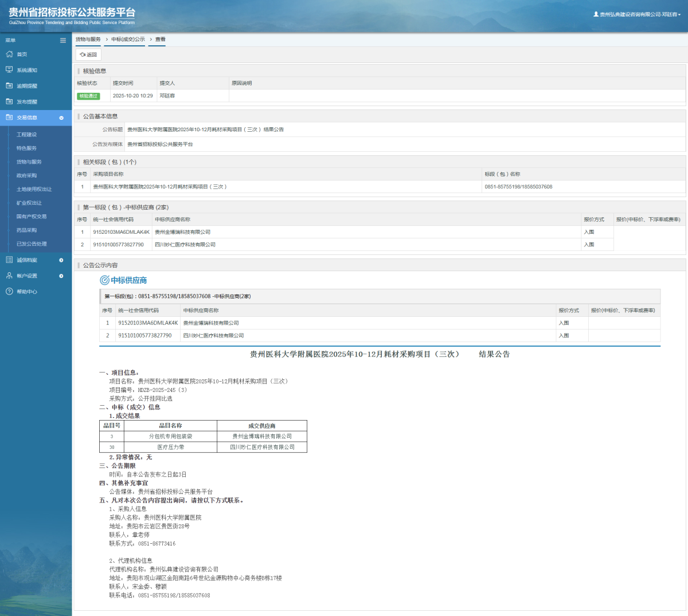Collapse the sidebar with the hamburger menu icon
The image size is (688, 616).
point(63,40)
